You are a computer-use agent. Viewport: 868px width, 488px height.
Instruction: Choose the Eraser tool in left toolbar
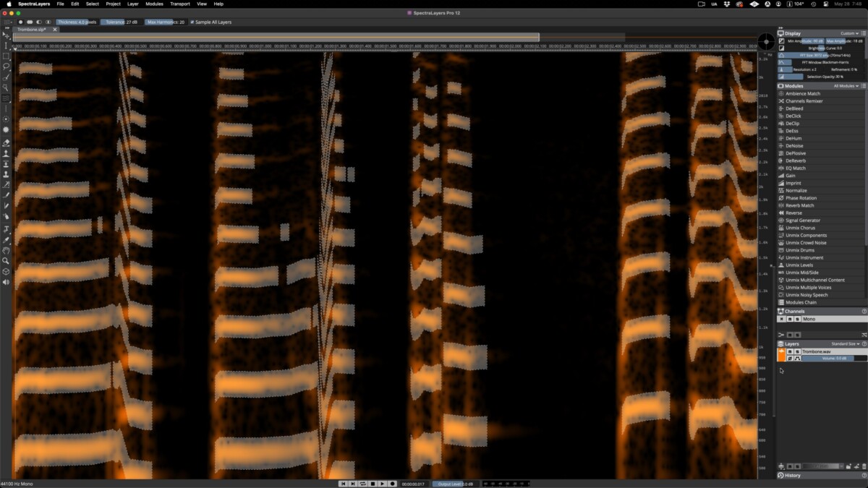tap(6, 143)
